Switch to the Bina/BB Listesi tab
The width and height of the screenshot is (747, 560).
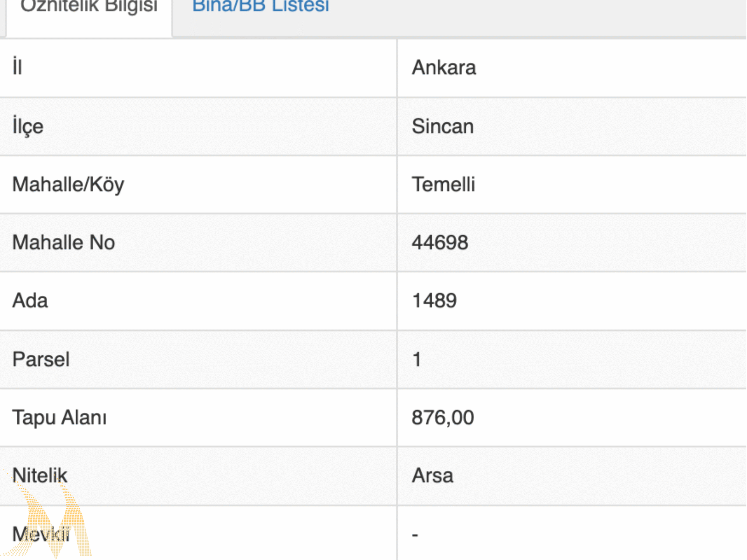click(260, 6)
